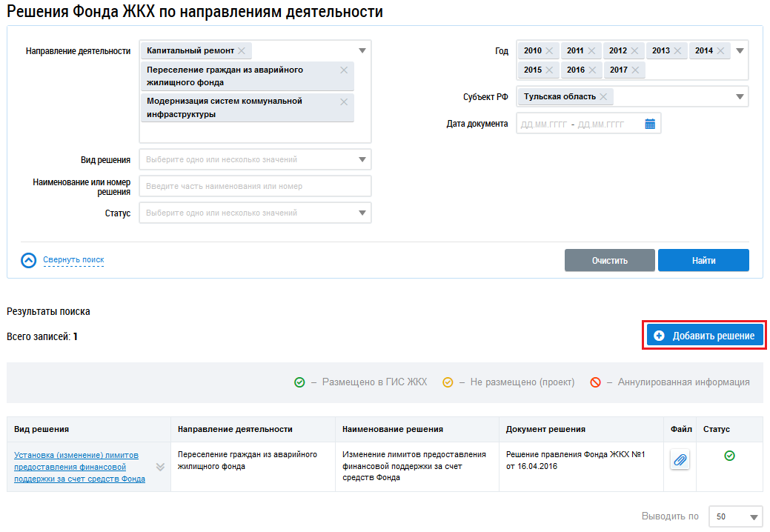This screenshot has height=532, width=770.
Task: Click the Добавить решение button
Action: click(704, 336)
